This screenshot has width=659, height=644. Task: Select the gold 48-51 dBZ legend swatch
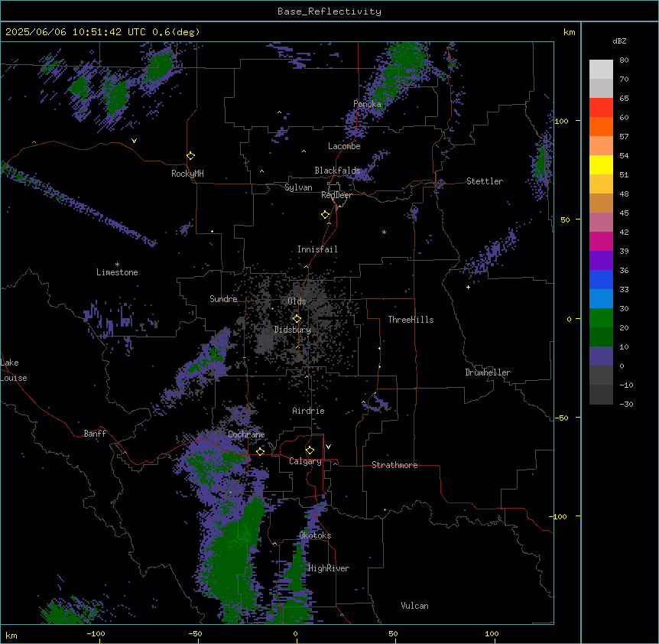(x=601, y=184)
